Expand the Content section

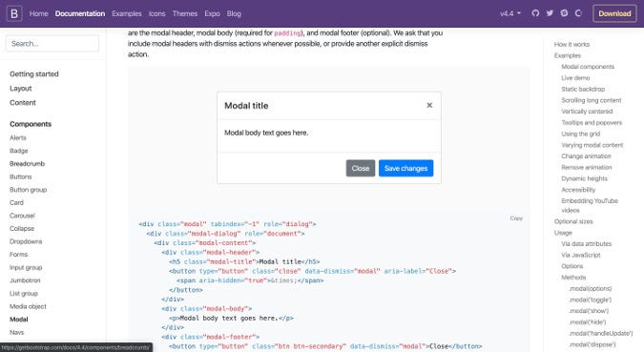coord(23,103)
